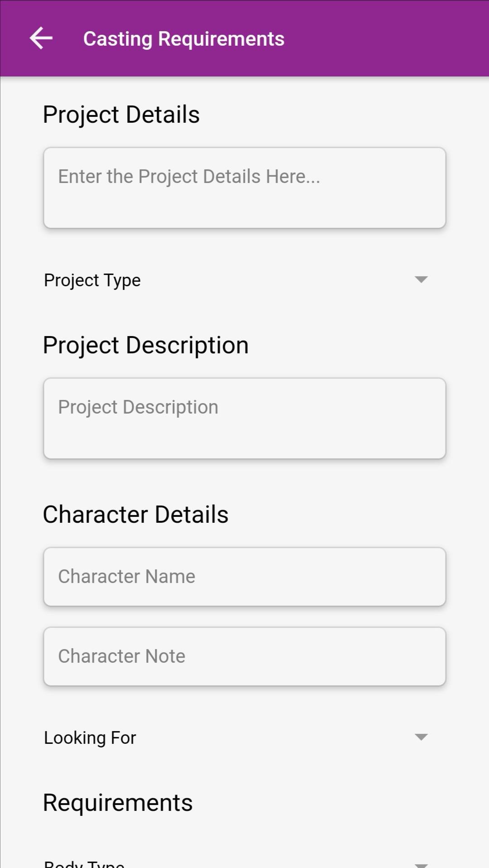Choose the Body Type dropdown label

coord(84,863)
